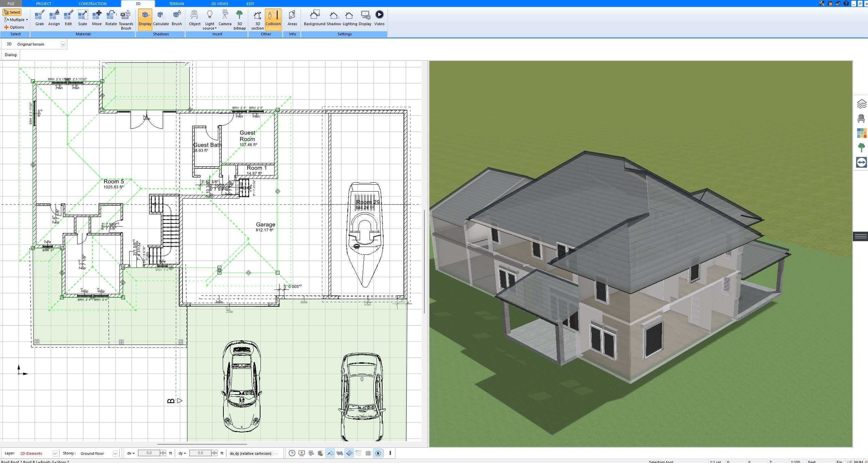
Task: Click the dy input field
Action: pos(200,453)
